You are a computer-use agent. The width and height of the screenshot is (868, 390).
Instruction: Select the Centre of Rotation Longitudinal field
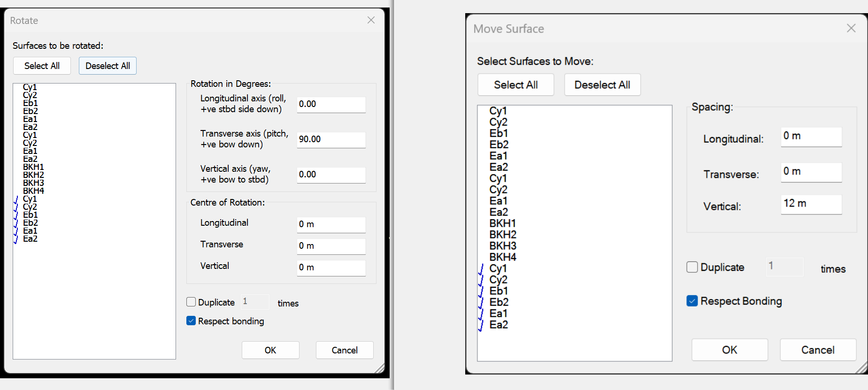point(330,225)
